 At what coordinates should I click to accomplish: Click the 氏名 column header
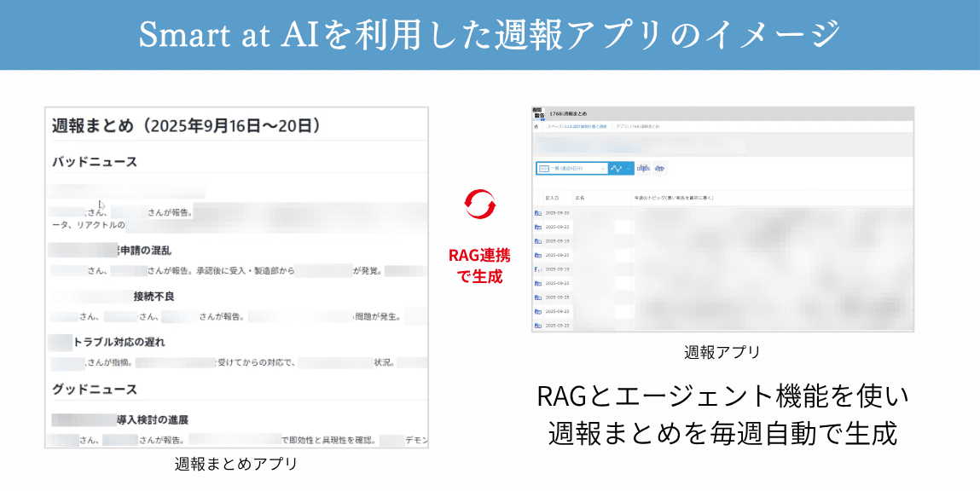click(580, 197)
